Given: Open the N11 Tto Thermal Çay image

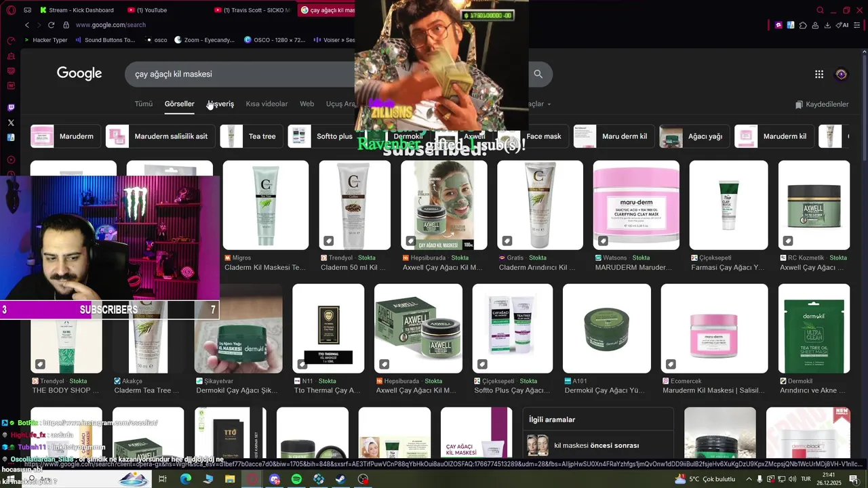Looking at the screenshot, I should [x=328, y=329].
